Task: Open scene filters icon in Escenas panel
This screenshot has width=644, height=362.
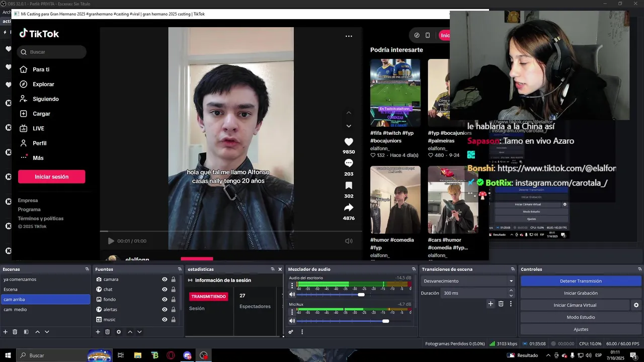Action: click(26, 332)
